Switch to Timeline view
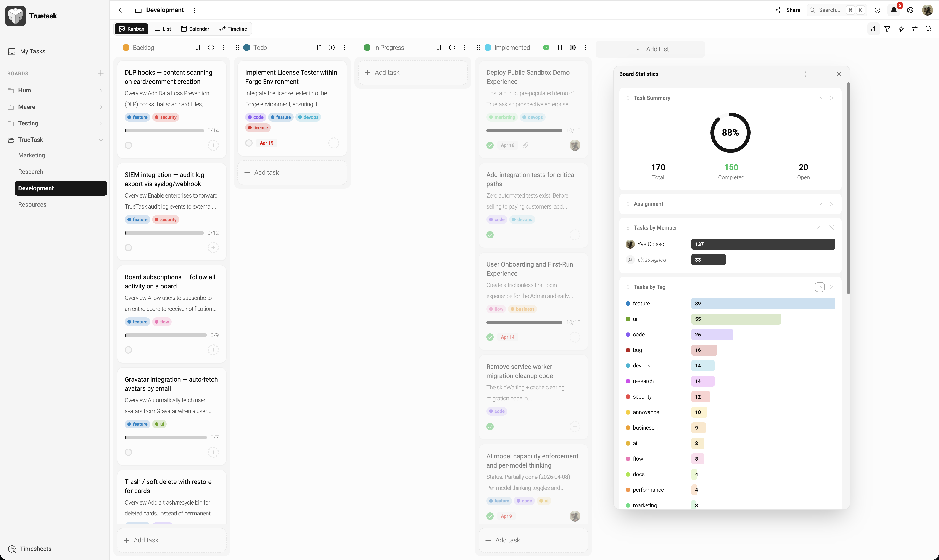Screen dimensions: 939x560 [233, 29]
